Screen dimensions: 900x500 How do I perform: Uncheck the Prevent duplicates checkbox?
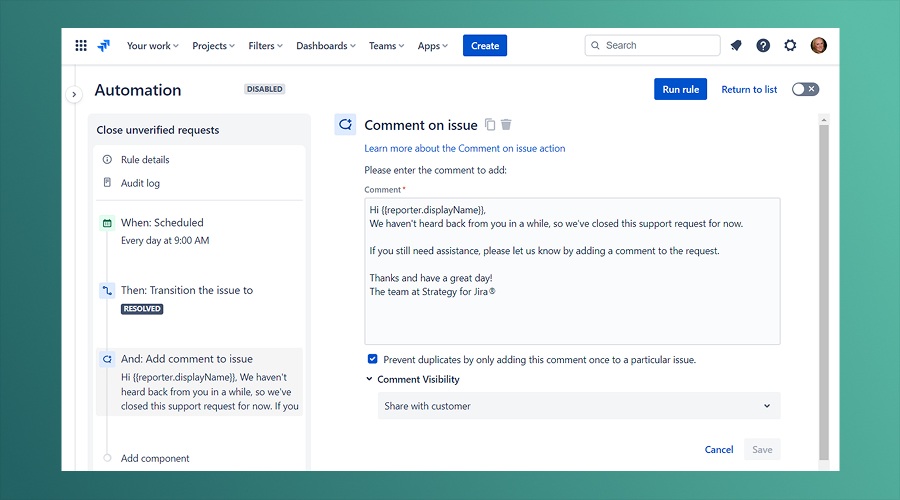point(373,359)
